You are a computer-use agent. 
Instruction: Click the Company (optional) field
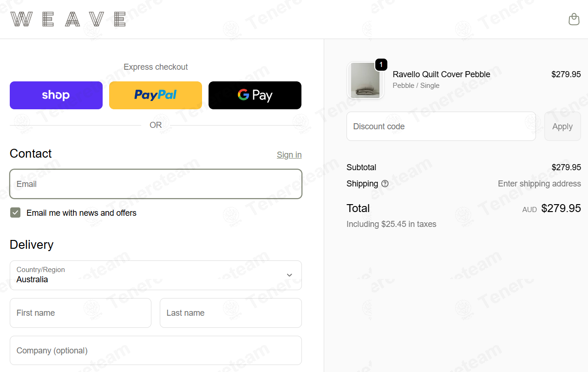coord(156,351)
